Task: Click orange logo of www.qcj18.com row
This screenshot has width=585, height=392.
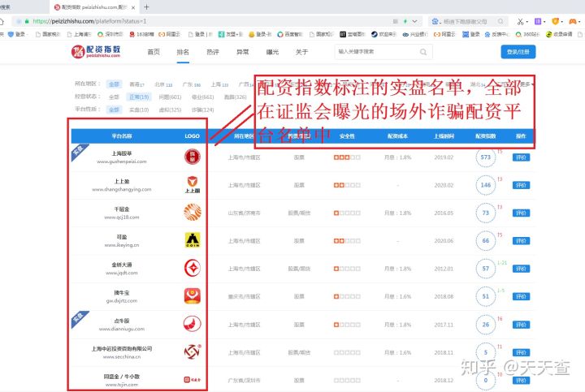Action: point(193,213)
